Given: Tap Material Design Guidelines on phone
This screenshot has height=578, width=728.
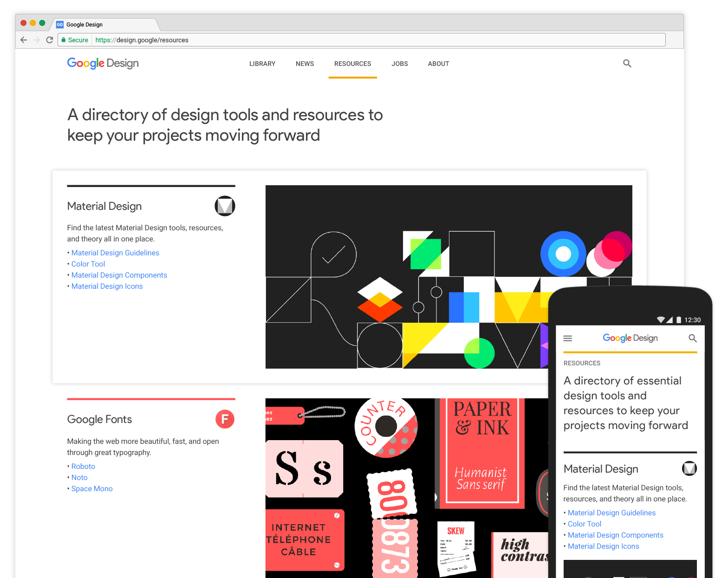Looking at the screenshot, I should 611,513.
